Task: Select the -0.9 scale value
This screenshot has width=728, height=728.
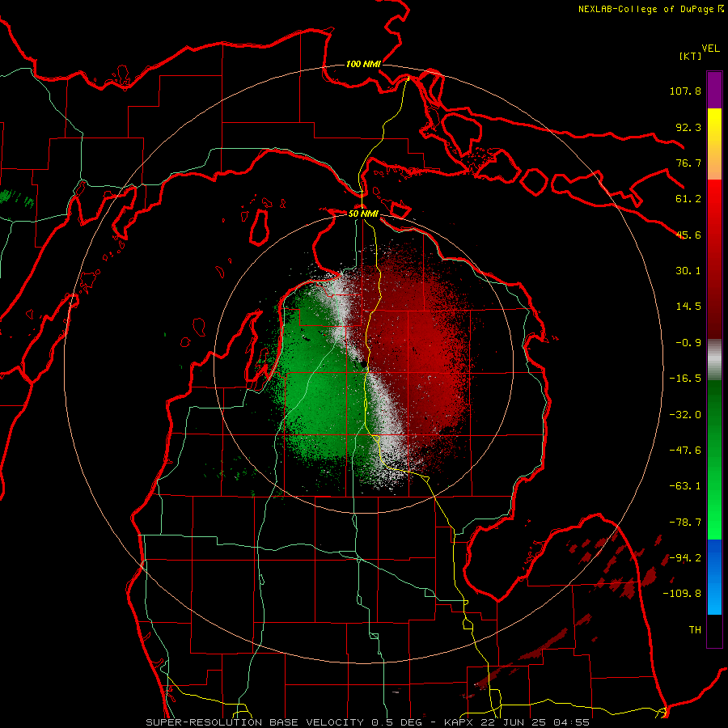Action: (x=688, y=343)
